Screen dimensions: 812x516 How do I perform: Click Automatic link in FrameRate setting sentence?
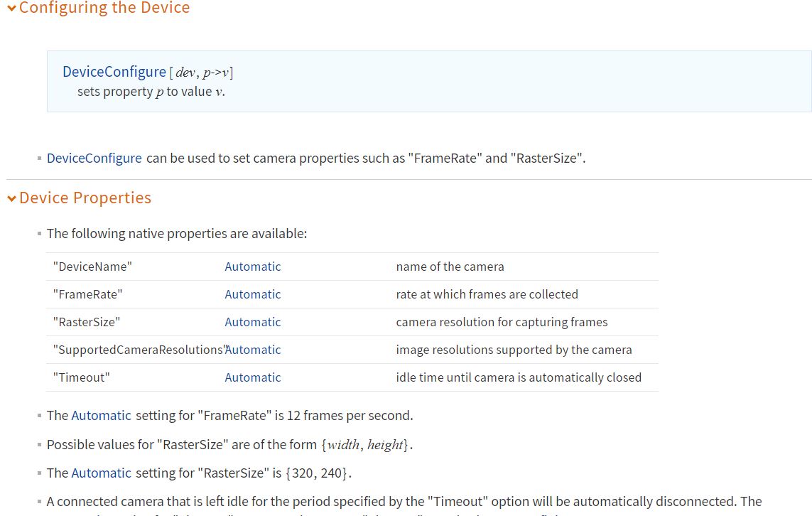pos(101,416)
